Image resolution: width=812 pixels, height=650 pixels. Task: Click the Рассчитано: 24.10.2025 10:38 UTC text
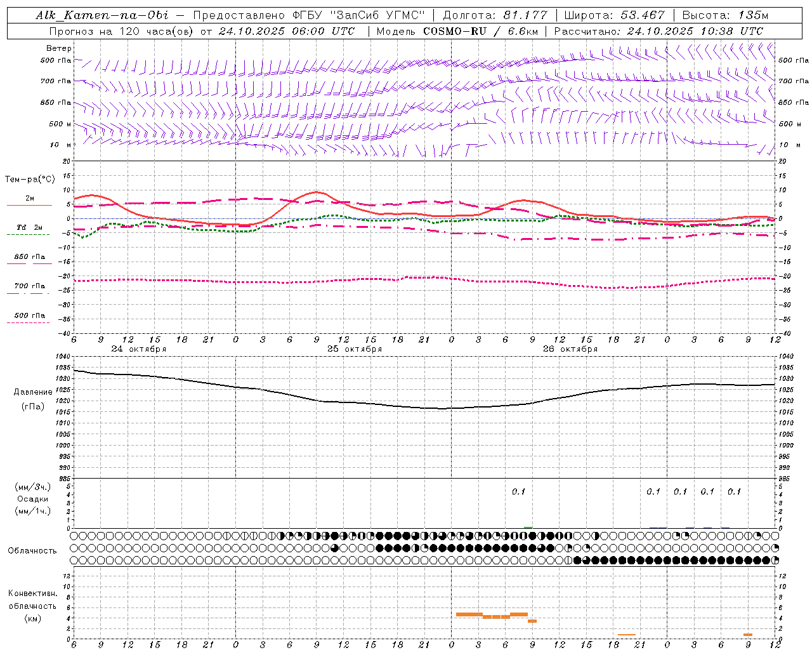click(x=658, y=31)
